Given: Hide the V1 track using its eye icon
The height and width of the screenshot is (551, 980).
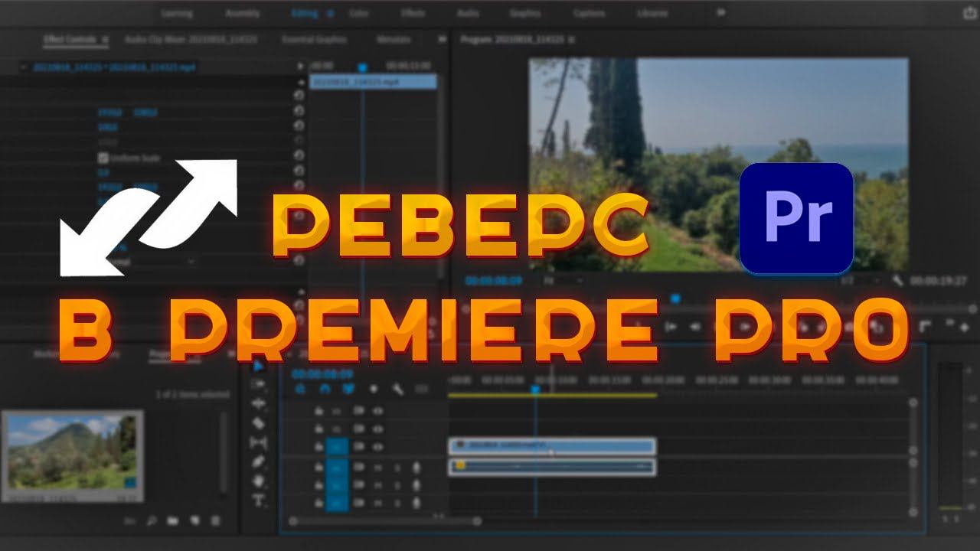Looking at the screenshot, I should tap(377, 447).
